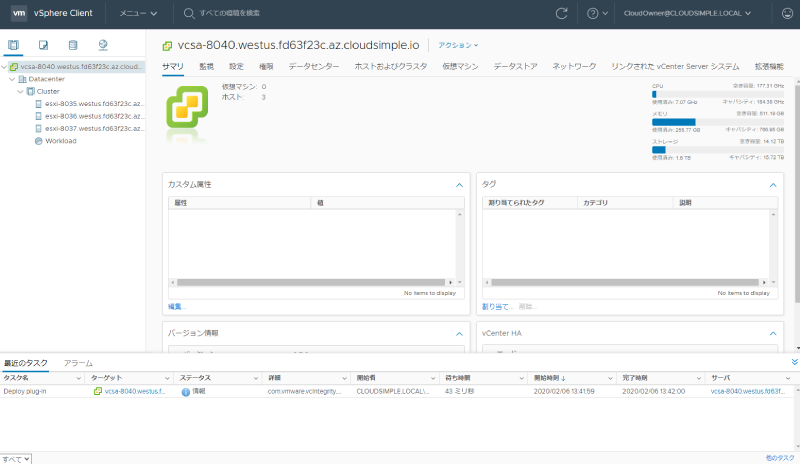Click the 割り当て... tag link
This screenshot has height=464, width=800.
point(497,306)
